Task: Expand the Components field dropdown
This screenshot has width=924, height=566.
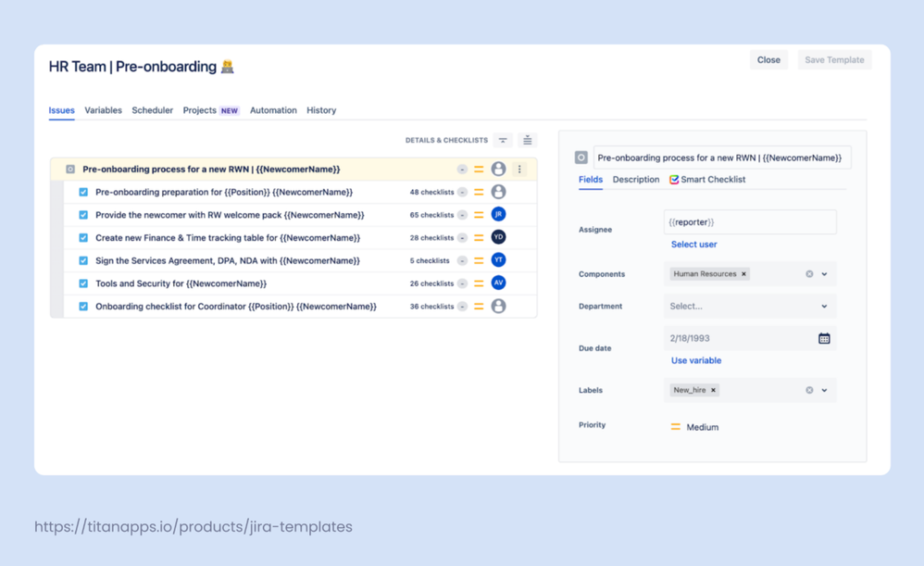Action: (x=824, y=273)
